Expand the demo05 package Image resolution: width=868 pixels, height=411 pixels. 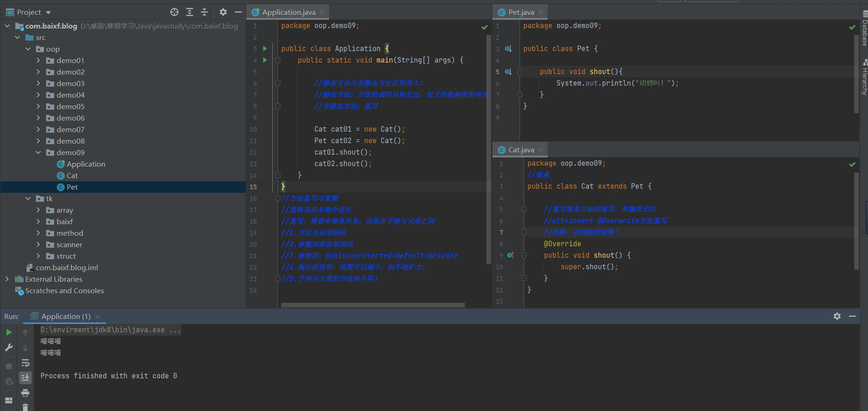click(x=38, y=107)
